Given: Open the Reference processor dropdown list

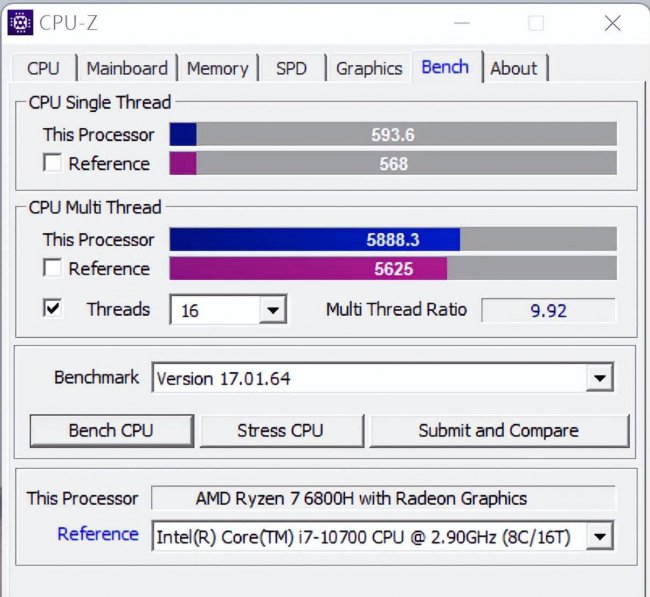Looking at the screenshot, I should [599, 536].
